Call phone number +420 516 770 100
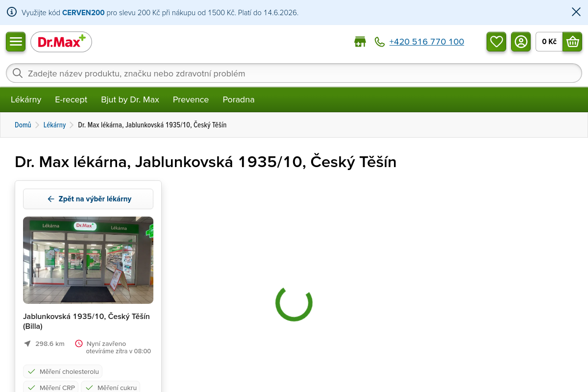This screenshot has width=588, height=392. (x=426, y=42)
